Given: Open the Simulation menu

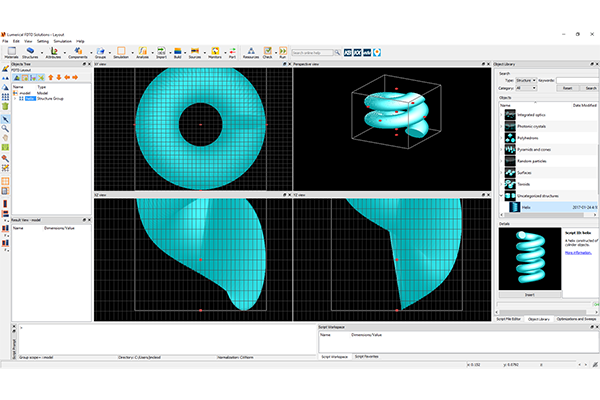Looking at the screenshot, I should pyautogui.click(x=62, y=41).
